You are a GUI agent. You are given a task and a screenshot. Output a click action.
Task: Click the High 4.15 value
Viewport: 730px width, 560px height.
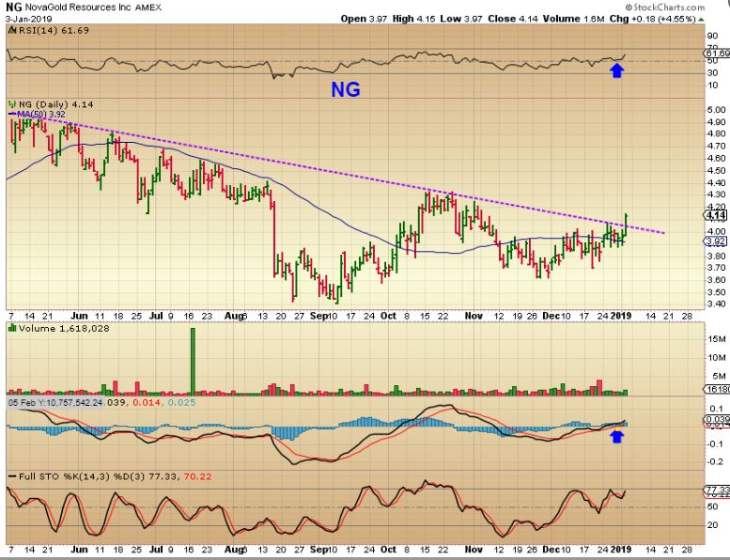(414, 19)
